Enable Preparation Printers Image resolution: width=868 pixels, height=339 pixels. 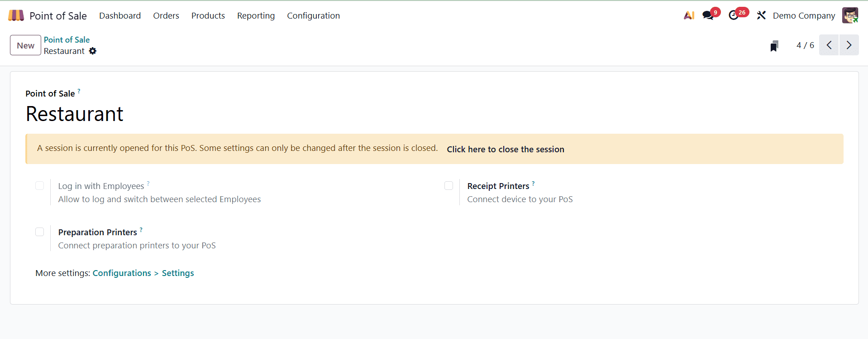39,232
